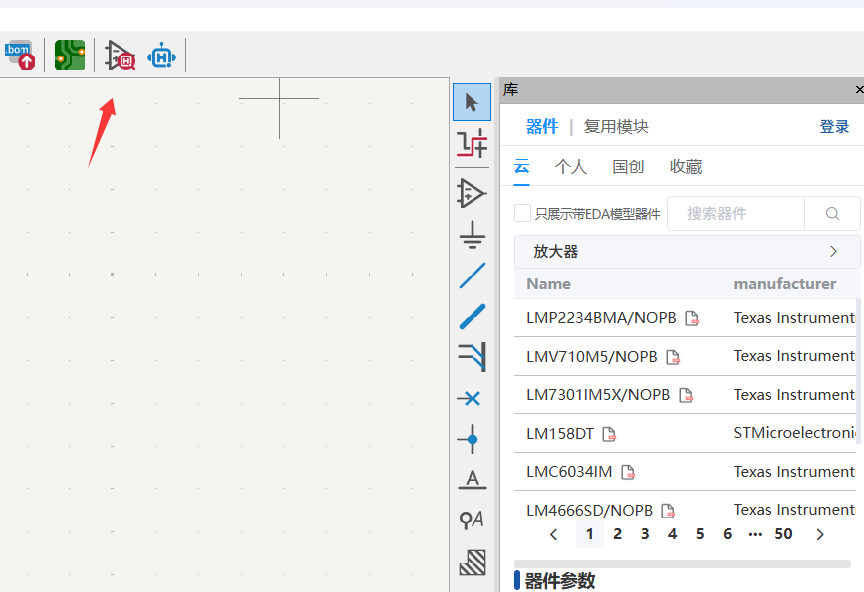Open datasheet icon for LMP2234BMA/NOPB
The width and height of the screenshot is (864, 592).
coord(692,318)
